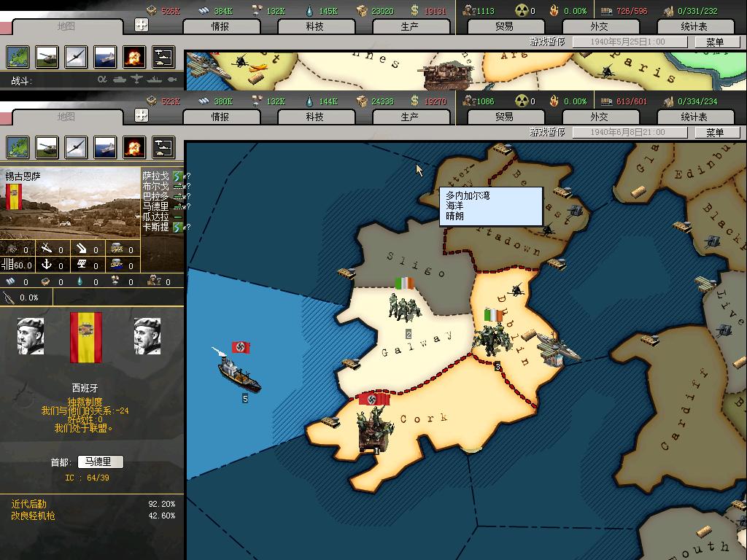Image resolution: width=747 pixels, height=560 pixels.
Task: Click the large tank unit on the upper map
Action: coord(446,74)
